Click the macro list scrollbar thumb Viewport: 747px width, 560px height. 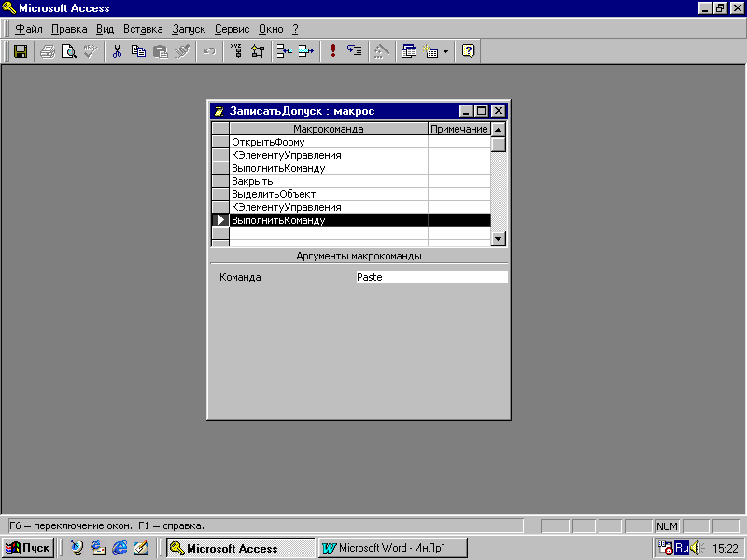499,144
